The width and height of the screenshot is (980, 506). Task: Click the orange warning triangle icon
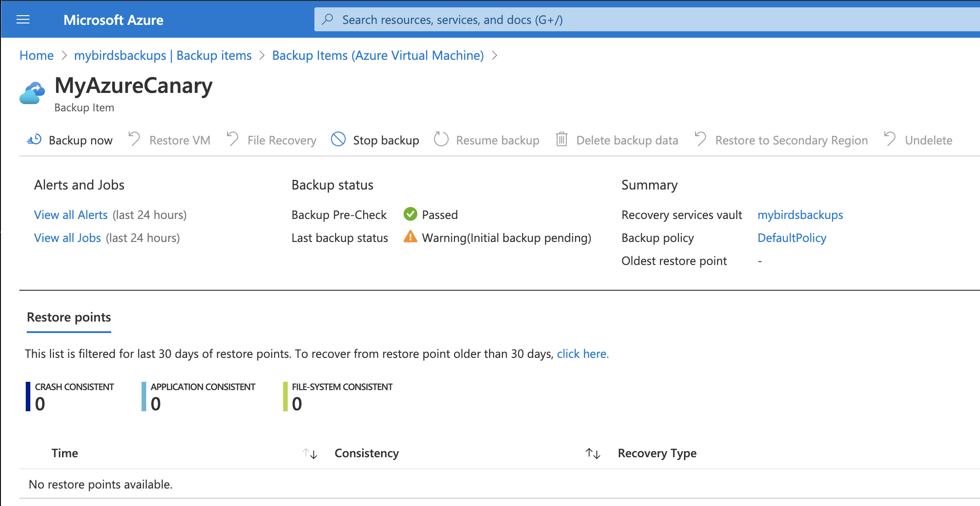410,236
